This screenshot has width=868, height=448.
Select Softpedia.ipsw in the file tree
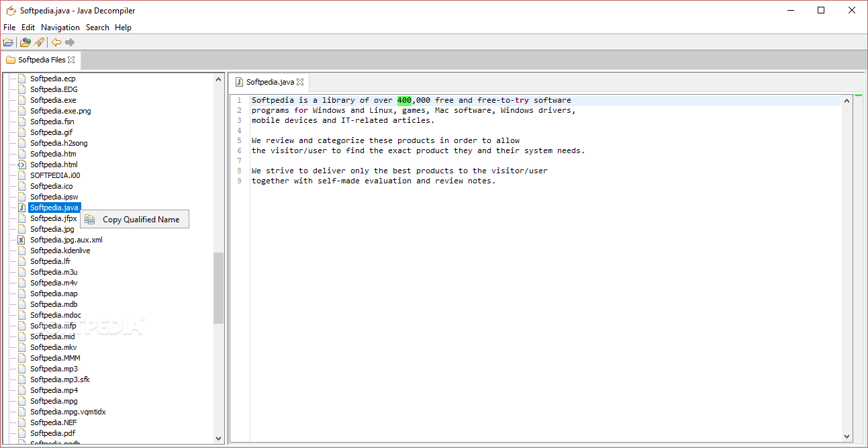(x=54, y=197)
